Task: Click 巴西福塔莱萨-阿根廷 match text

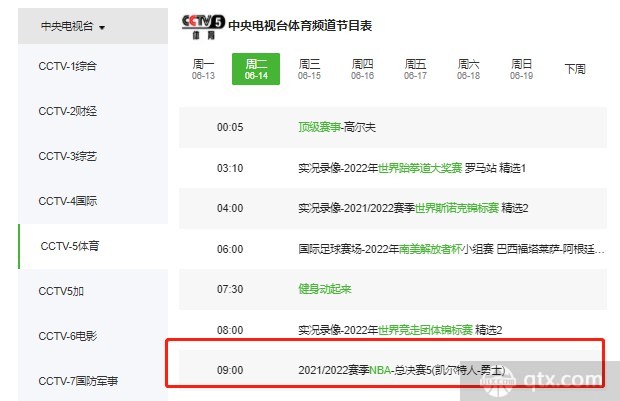Action: tap(550, 249)
